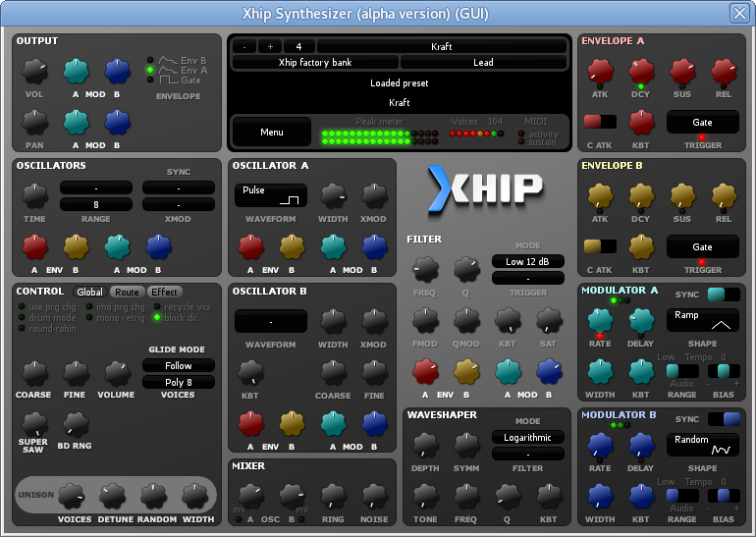Click the Mixer NOISE knob

point(374,497)
